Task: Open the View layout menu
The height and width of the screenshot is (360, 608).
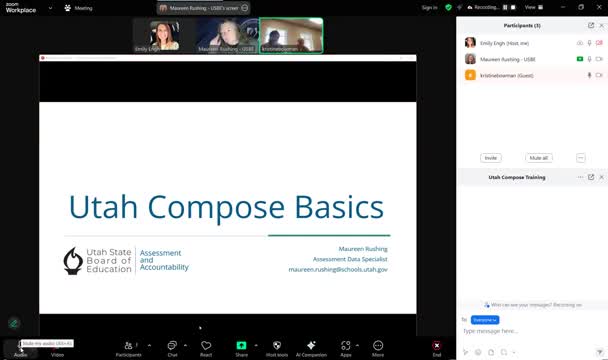Action: point(534,7)
